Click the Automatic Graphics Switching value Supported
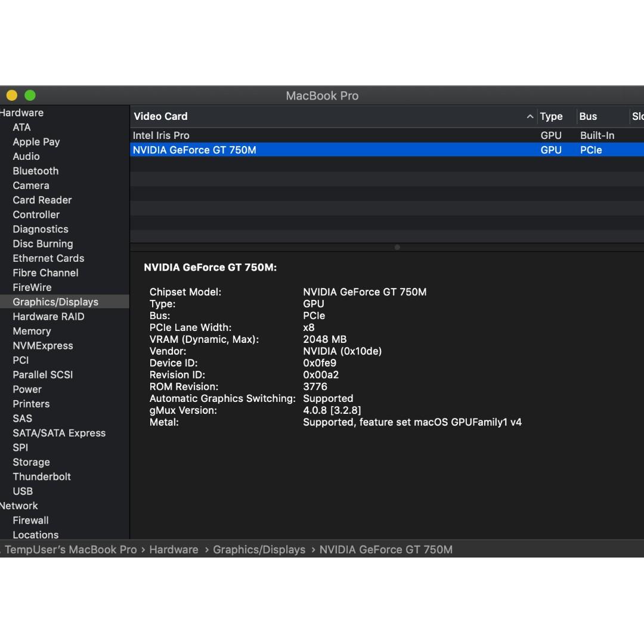The width and height of the screenshot is (644, 644). click(x=328, y=398)
